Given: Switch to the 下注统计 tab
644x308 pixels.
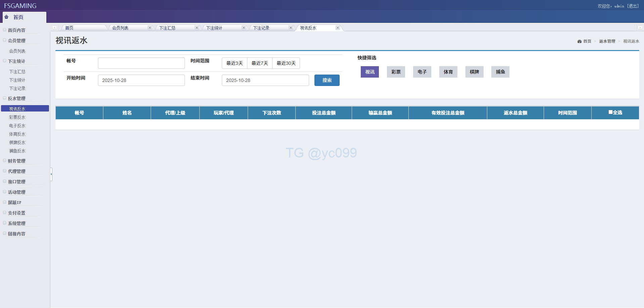Looking at the screenshot, I should [x=214, y=28].
